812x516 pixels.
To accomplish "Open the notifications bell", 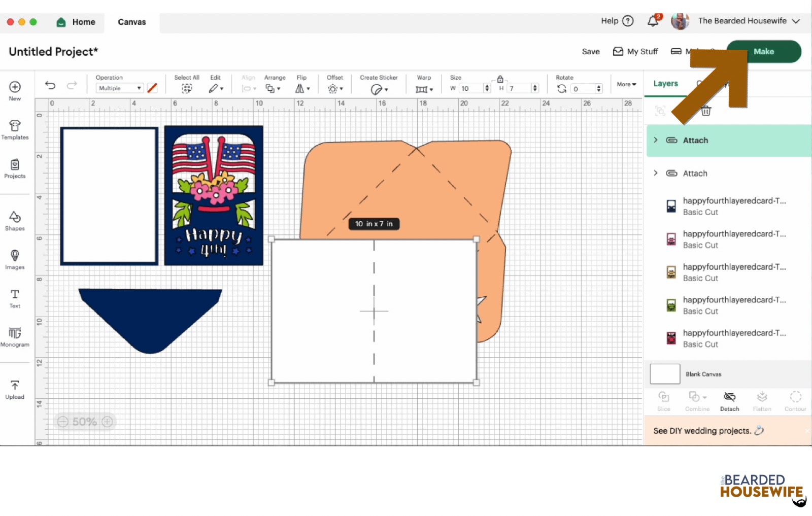I will (x=653, y=21).
